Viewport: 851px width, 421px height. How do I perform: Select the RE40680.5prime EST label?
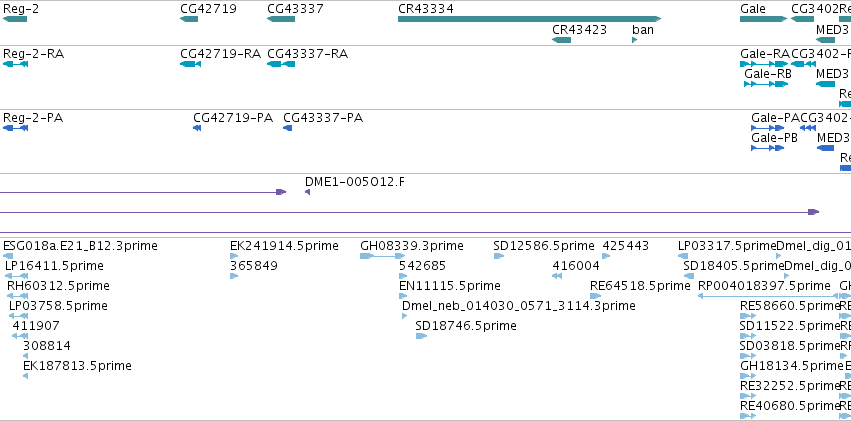pos(790,406)
